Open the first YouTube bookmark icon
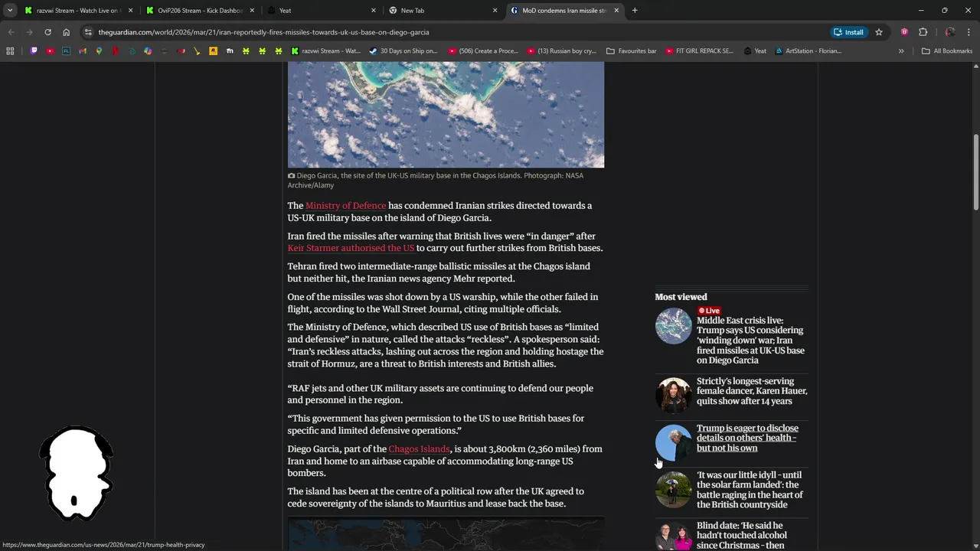 pos(50,51)
